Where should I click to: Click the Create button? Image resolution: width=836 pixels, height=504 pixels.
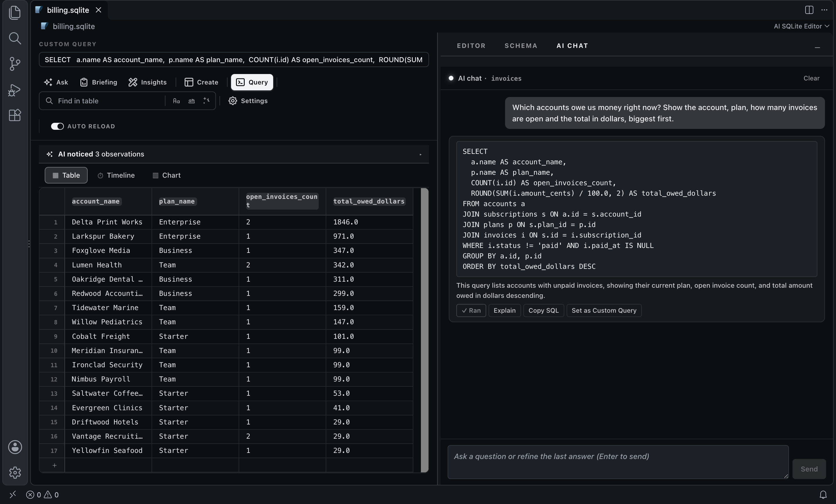click(201, 82)
